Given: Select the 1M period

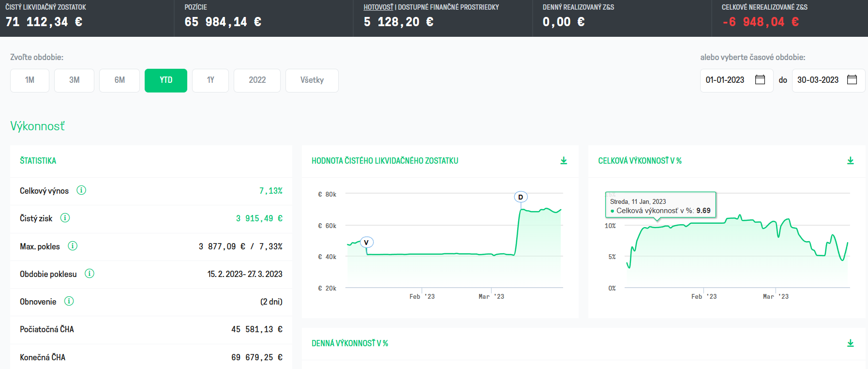Looking at the screenshot, I should pyautogui.click(x=30, y=80).
